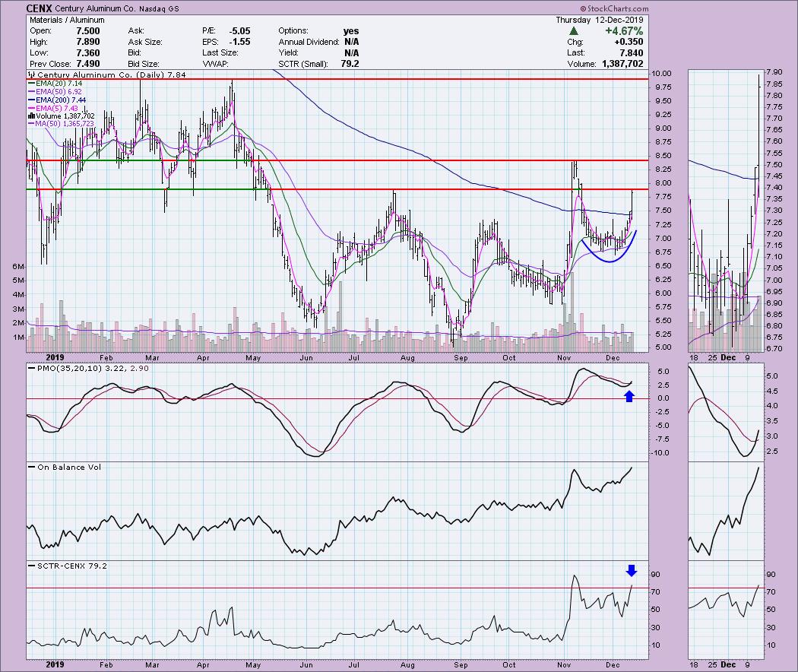Click the 6.70 label on zoom panel axis

[x=774, y=349]
